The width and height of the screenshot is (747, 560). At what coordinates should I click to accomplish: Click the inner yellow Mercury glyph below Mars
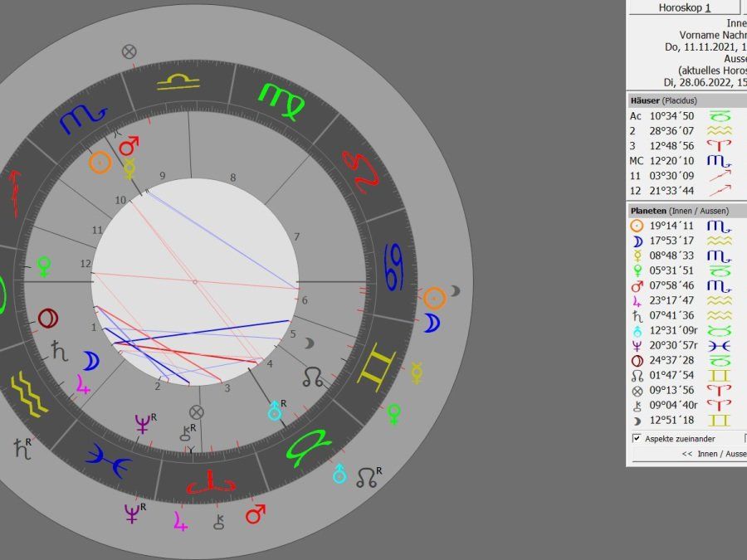tap(129, 168)
